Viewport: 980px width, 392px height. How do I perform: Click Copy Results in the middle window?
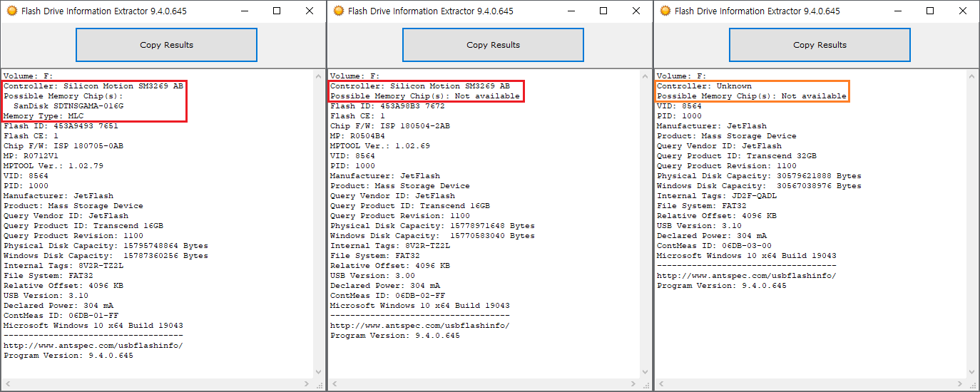coord(493,45)
